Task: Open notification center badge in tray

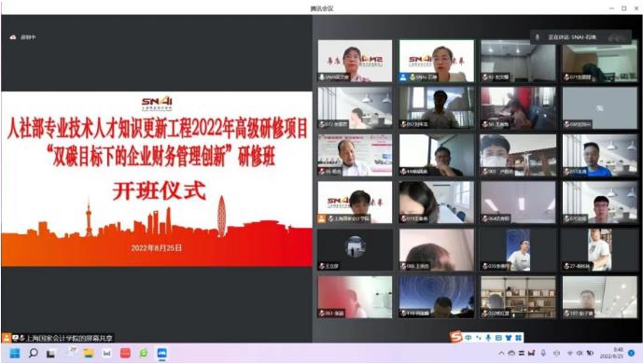Action: pos(632,353)
